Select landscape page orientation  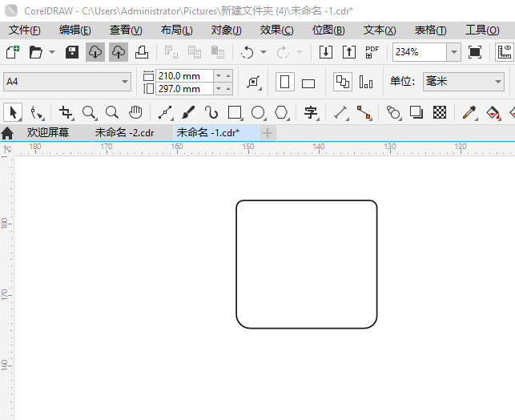308,83
